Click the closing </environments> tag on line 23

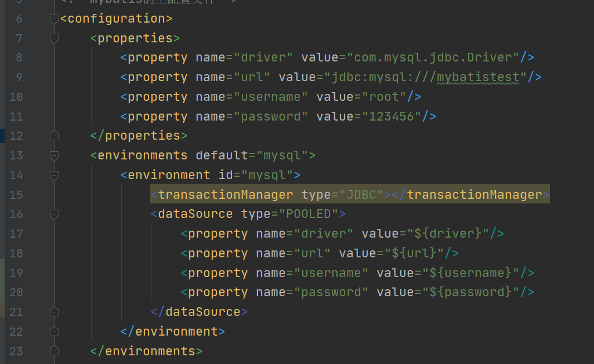click(146, 351)
